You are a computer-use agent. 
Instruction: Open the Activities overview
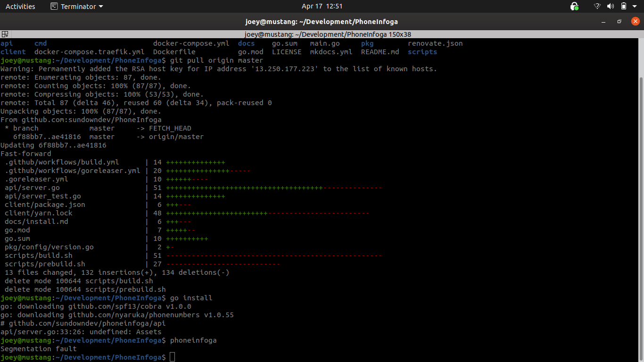coord(20,6)
